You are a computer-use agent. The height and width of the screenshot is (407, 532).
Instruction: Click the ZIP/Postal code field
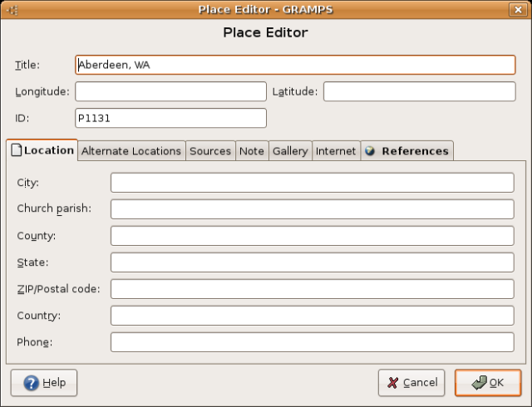312,289
